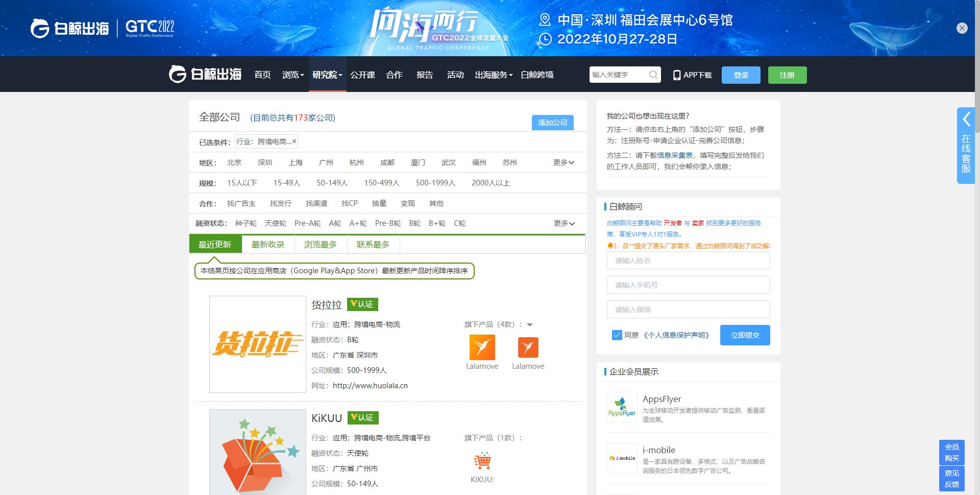980x495 pixels.
Task: Expand 更多 in the 融资状态 filter row
Action: (x=564, y=223)
